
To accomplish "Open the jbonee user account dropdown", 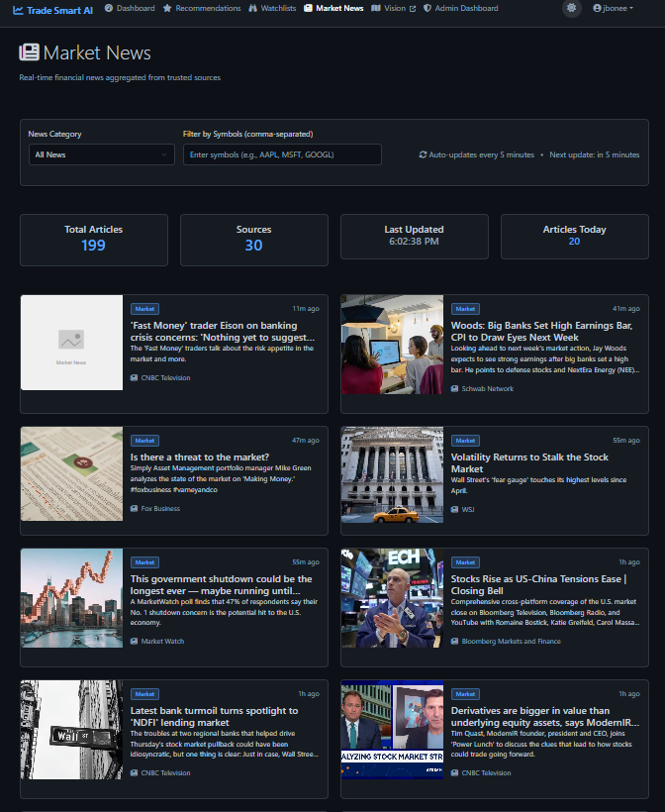I will (614, 8).
